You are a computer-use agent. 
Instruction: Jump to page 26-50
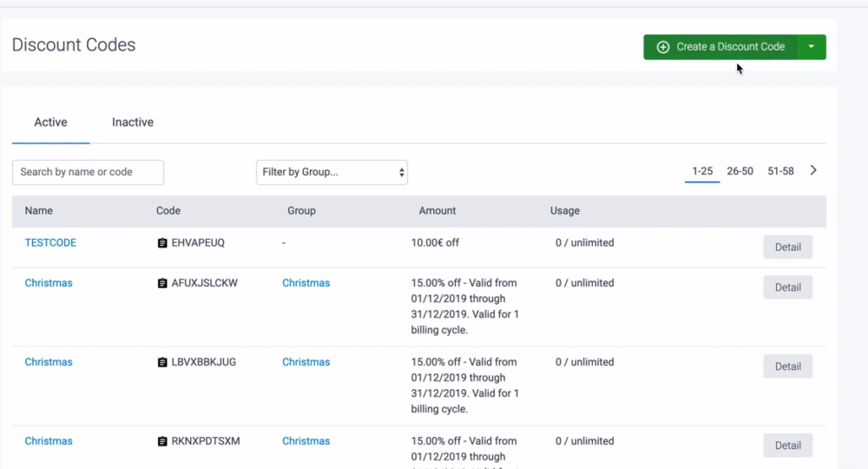(x=740, y=171)
